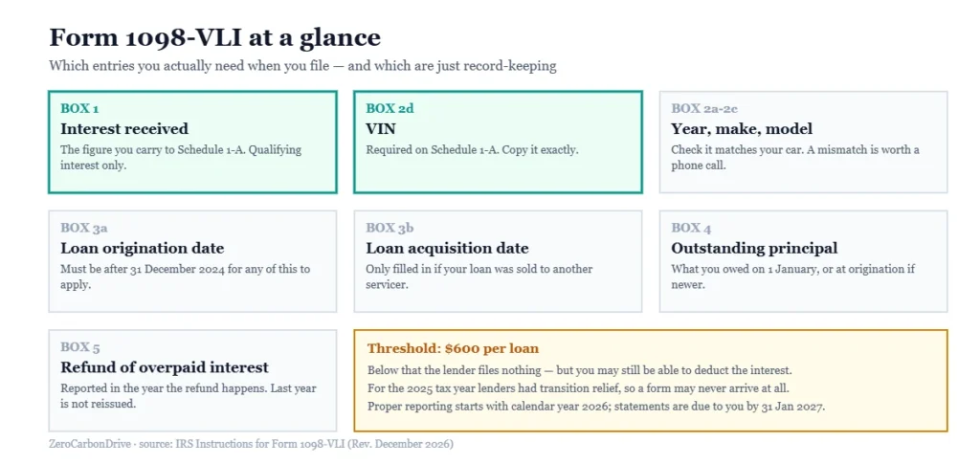
Task: Click the BOX 1 label
Action: click(79, 109)
